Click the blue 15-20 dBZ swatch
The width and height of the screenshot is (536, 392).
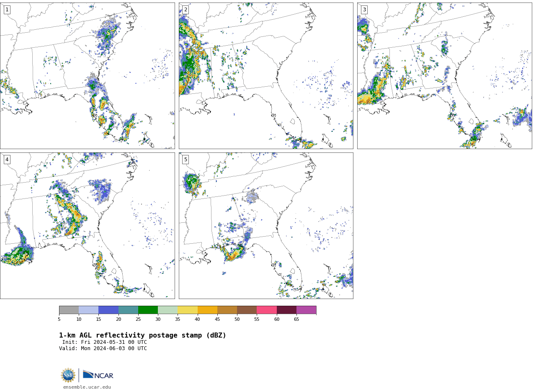click(108, 310)
